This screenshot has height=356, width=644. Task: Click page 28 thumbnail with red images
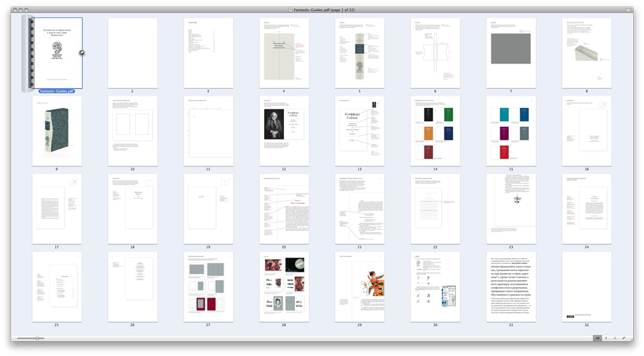pyautogui.click(x=284, y=286)
